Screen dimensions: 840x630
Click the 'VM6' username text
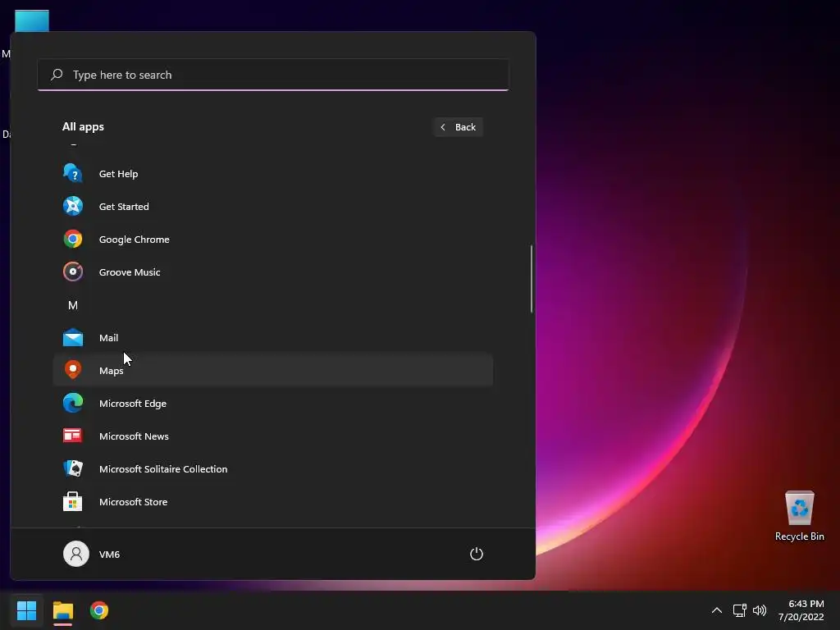click(x=109, y=554)
